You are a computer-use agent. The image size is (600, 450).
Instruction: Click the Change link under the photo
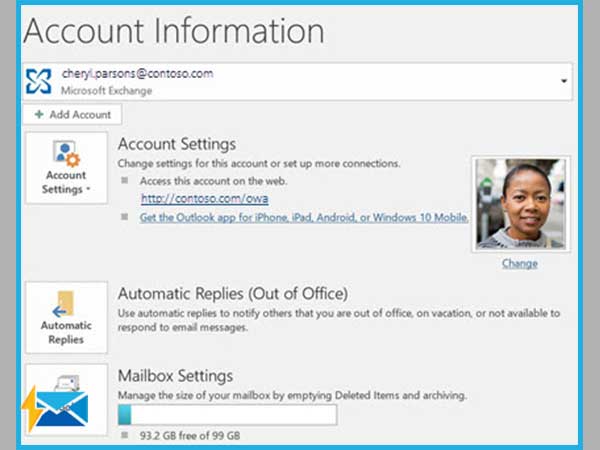click(520, 264)
